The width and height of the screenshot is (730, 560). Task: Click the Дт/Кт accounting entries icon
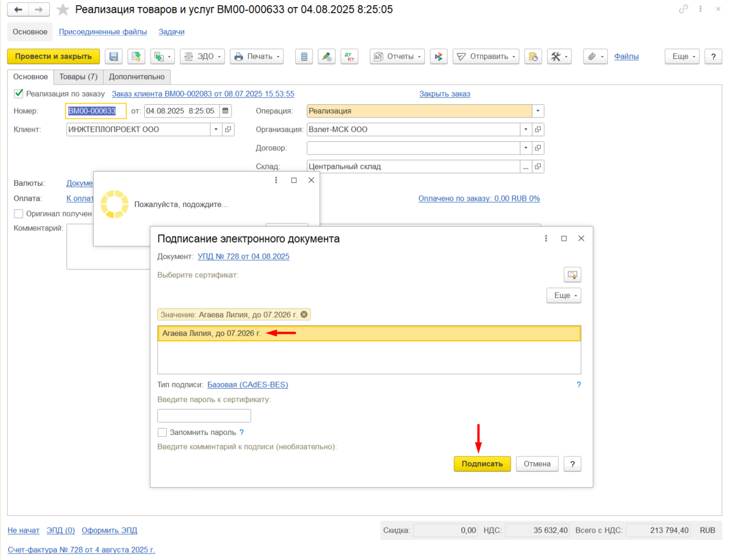pyautogui.click(x=349, y=57)
